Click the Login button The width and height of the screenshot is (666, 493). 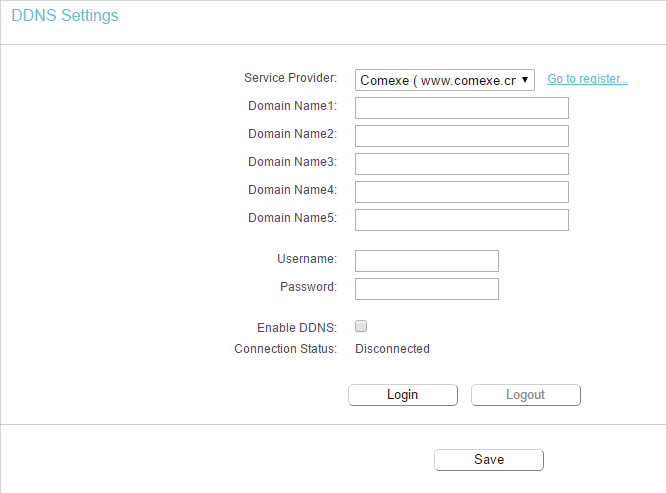pyautogui.click(x=403, y=395)
